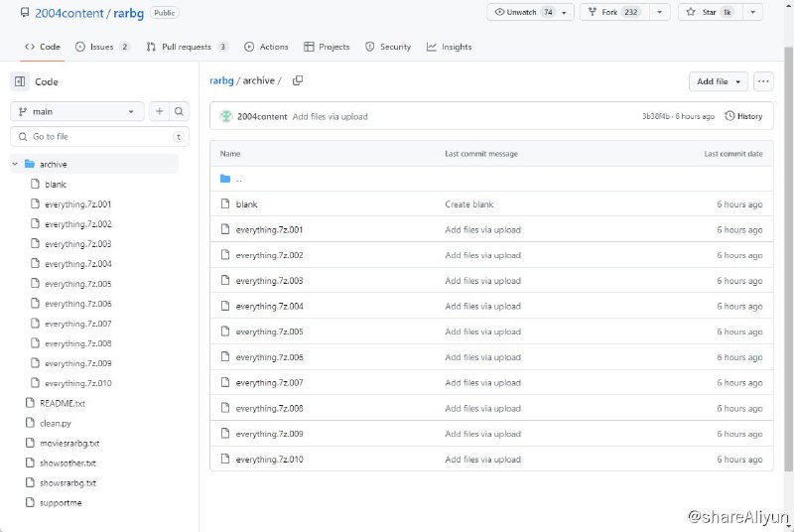Open everything.7z.006 in the file table
This screenshot has width=794, height=532.
point(269,357)
